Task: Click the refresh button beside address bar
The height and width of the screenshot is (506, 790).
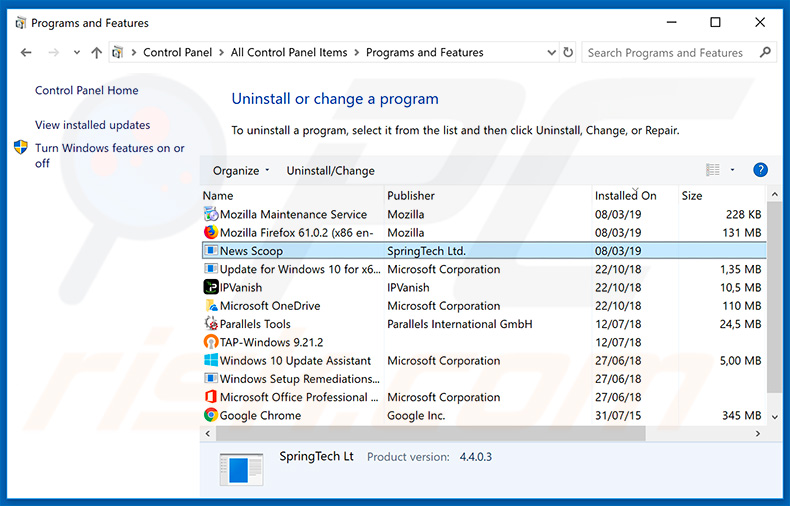Action: (569, 53)
